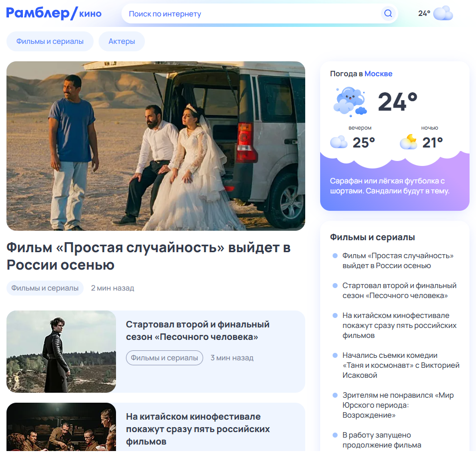Open sidebar item Стартовал второй и финальный сезон
Image resolution: width=476 pixels, height=461 pixels.
point(399,291)
